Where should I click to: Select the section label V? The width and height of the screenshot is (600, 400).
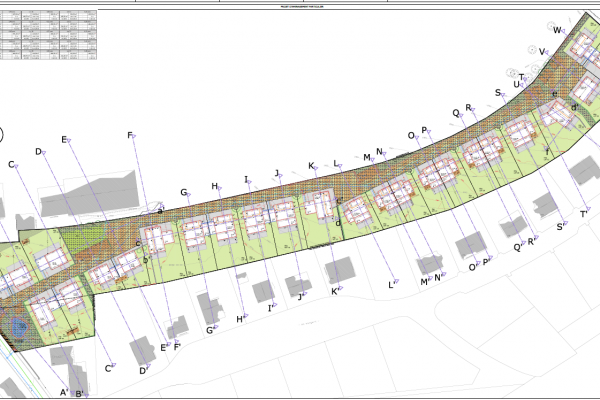[542, 51]
